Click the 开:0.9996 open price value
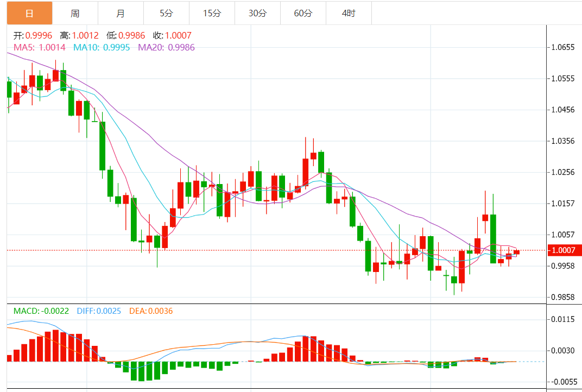The height and width of the screenshot is (392, 582). coord(33,36)
